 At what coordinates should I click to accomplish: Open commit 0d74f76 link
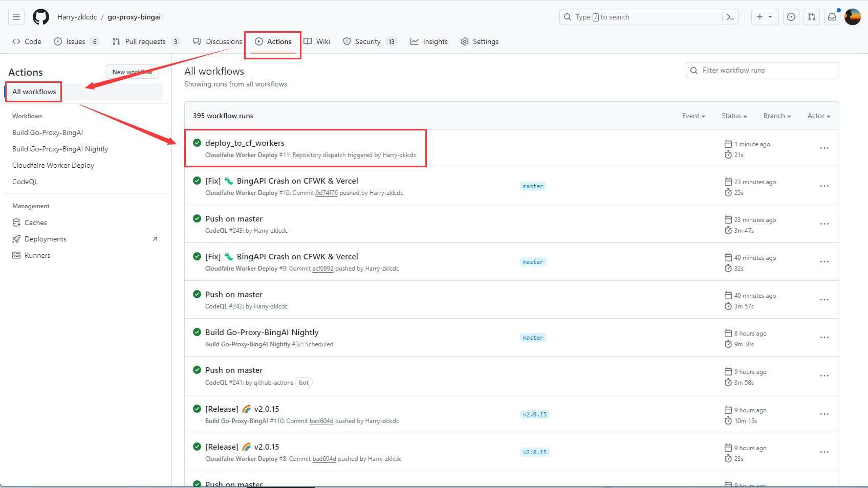[327, 193]
